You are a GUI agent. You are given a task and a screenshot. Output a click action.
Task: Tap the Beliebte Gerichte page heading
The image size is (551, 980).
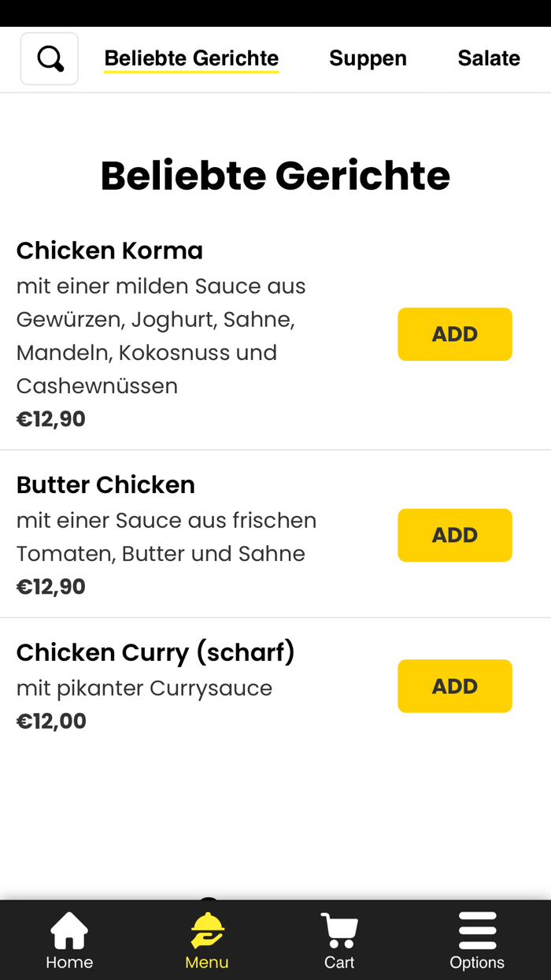[275, 175]
